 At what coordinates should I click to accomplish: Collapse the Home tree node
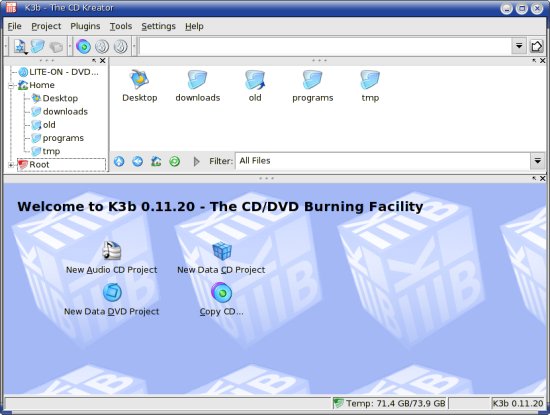[11, 85]
